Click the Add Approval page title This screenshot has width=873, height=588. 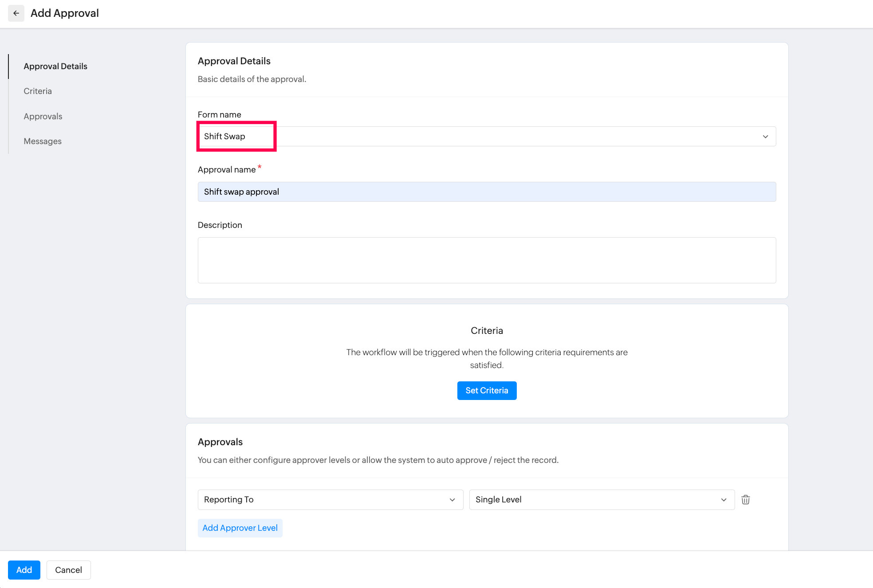point(65,13)
